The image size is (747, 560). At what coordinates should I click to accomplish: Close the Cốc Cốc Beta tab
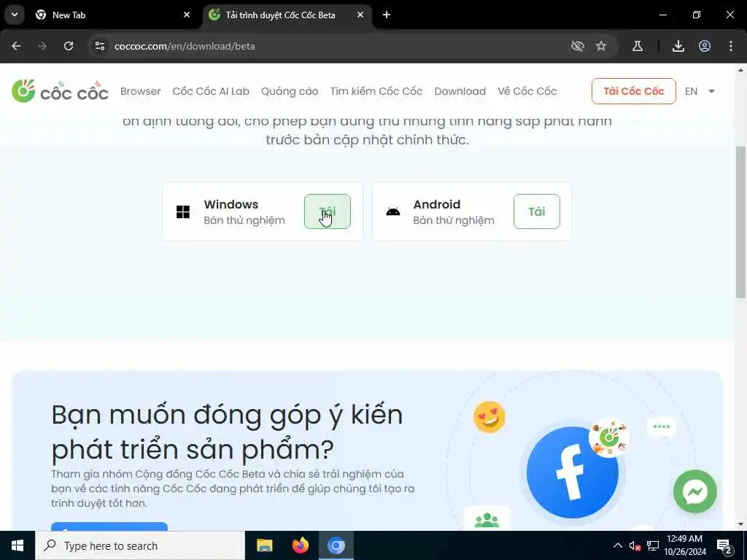pyautogui.click(x=360, y=15)
